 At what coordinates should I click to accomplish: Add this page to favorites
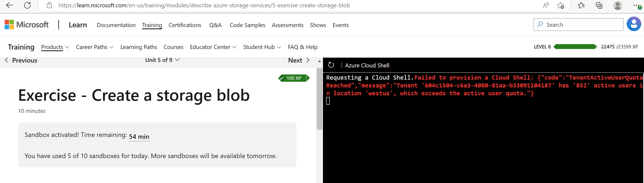pyautogui.click(x=561, y=5)
